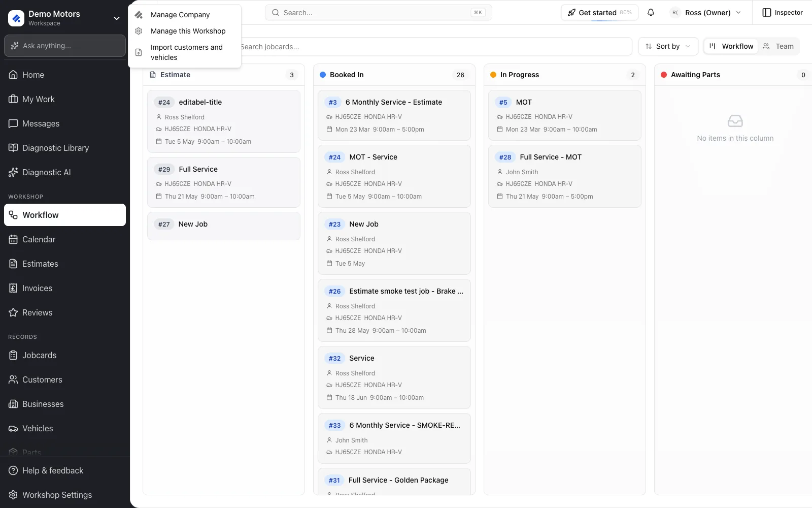Expand the Demo Motors workspace chevron
Screen dimensions: 812x508
point(117,18)
